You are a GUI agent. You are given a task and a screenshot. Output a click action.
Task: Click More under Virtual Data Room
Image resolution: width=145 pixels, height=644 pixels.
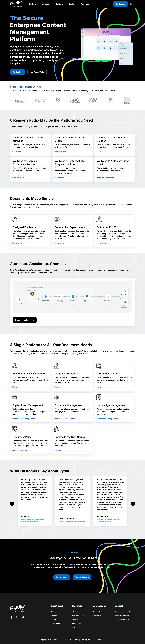click(99, 387)
